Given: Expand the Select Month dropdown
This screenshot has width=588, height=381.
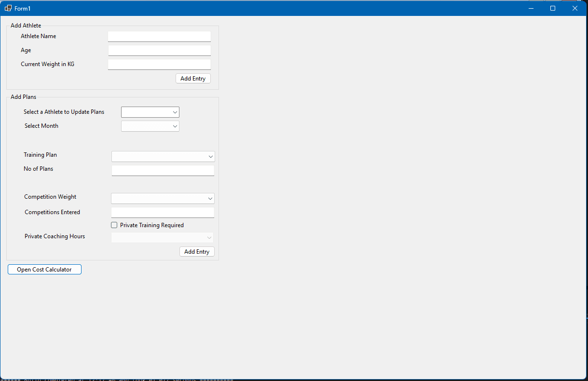Looking at the screenshot, I should pyautogui.click(x=150, y=126).
